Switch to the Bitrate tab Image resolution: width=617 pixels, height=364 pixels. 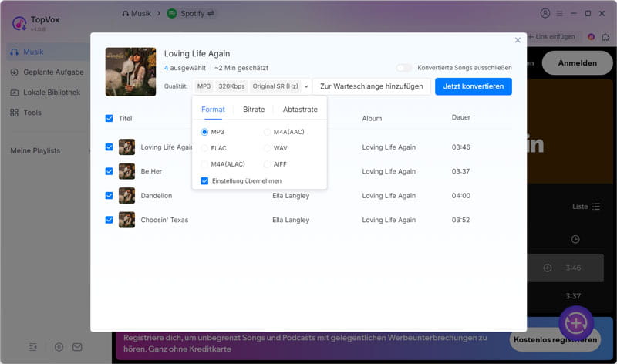254,110
